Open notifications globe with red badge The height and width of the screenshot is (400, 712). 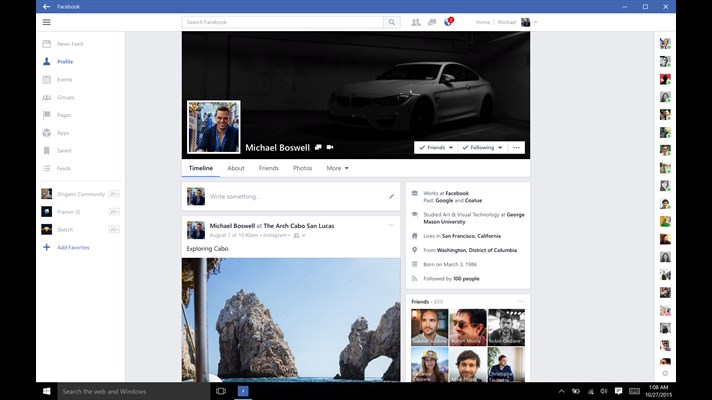(448, 22)
